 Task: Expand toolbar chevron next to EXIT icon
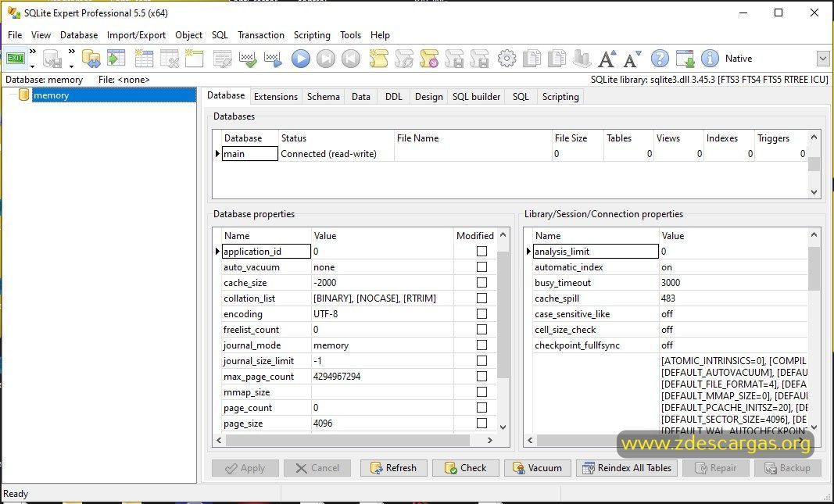tap(33, 52)
